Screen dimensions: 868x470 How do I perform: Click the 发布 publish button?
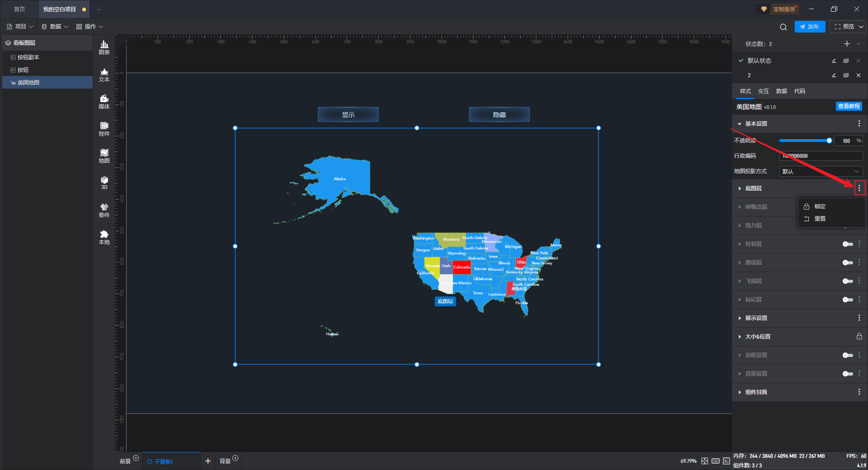810,27
